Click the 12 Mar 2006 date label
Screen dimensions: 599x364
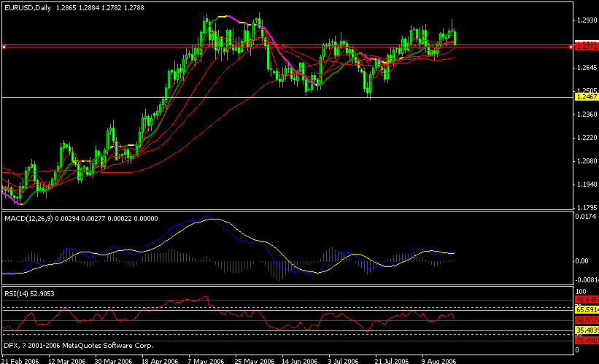tap(67, 360)
